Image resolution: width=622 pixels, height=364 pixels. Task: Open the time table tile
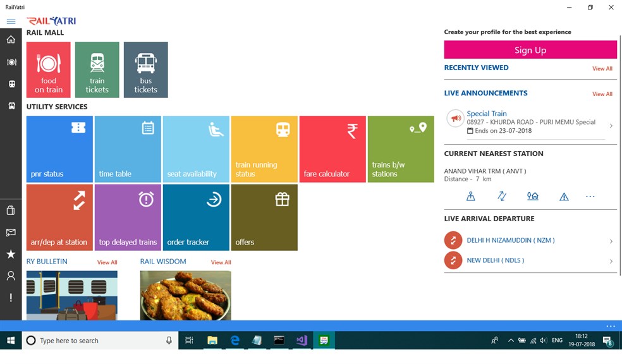[128, 149]
